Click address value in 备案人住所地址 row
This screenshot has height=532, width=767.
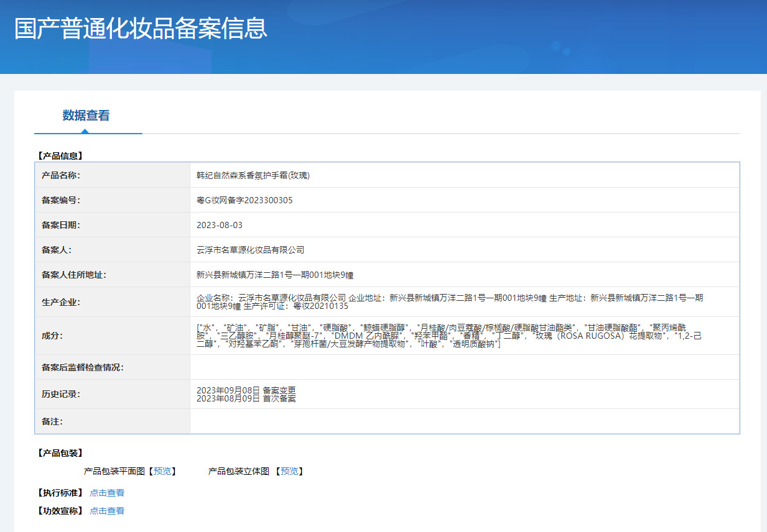(275, 275)
